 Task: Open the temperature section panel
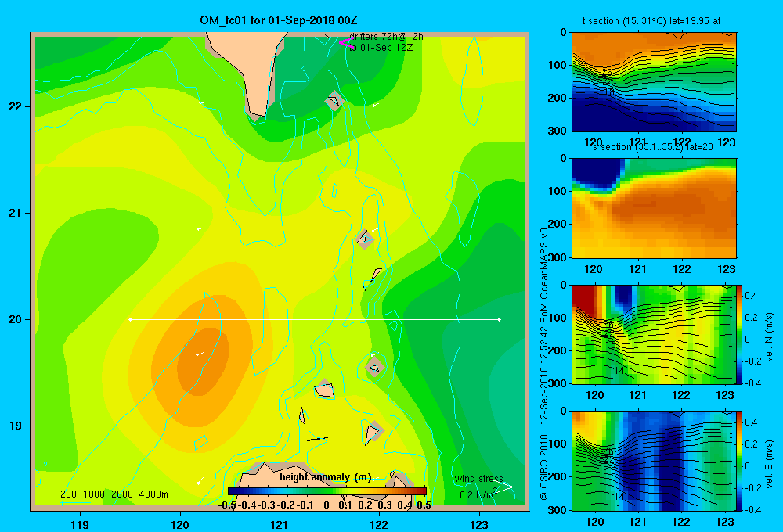[654, 82]
